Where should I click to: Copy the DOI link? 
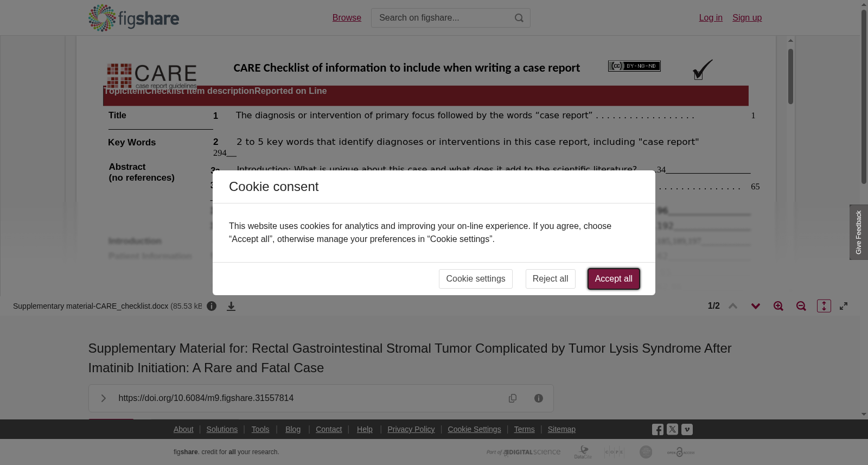pyautogui.click(x=513, y=398)
